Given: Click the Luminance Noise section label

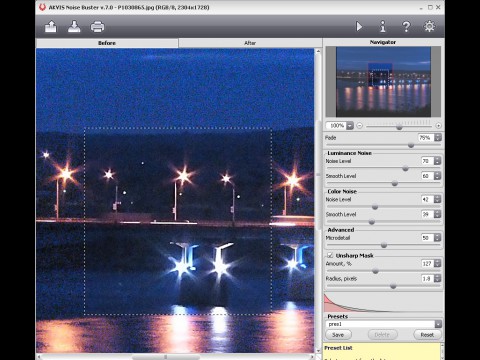Looking at the screenshot, I should (349, 153).
